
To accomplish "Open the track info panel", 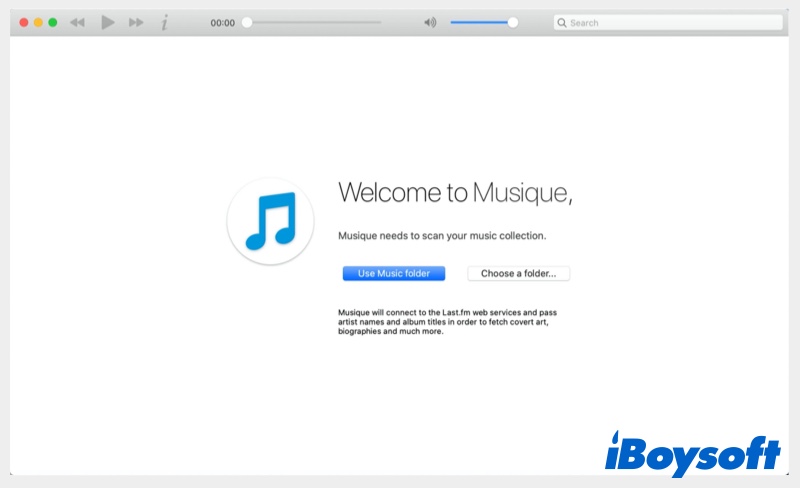I will click(x=165, y=22).
